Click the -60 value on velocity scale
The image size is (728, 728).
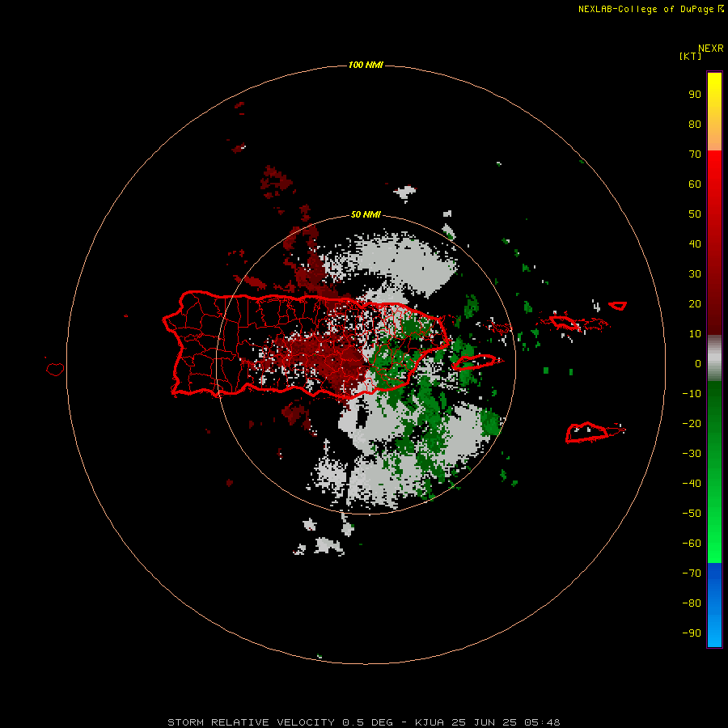click(692, 544)
